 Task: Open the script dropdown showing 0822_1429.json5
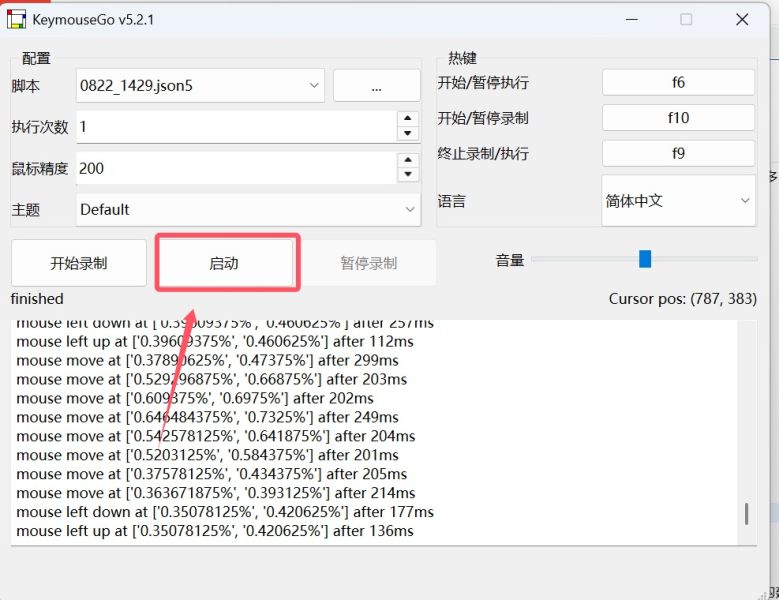[x=200, y=85]
